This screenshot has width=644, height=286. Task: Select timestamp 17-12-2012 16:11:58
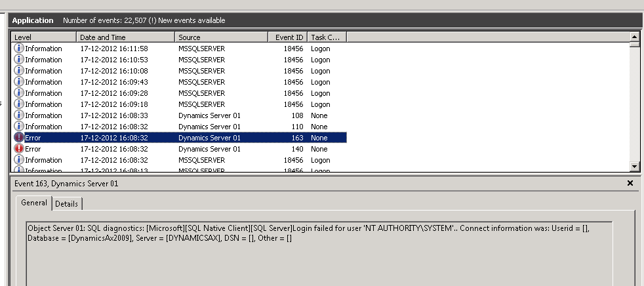point(113,49)
